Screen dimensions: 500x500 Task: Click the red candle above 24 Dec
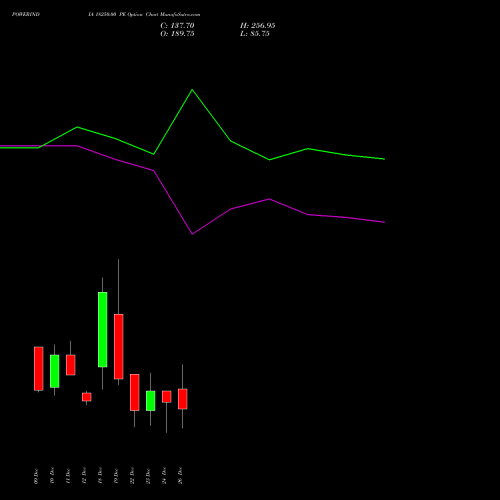[167, 397]
